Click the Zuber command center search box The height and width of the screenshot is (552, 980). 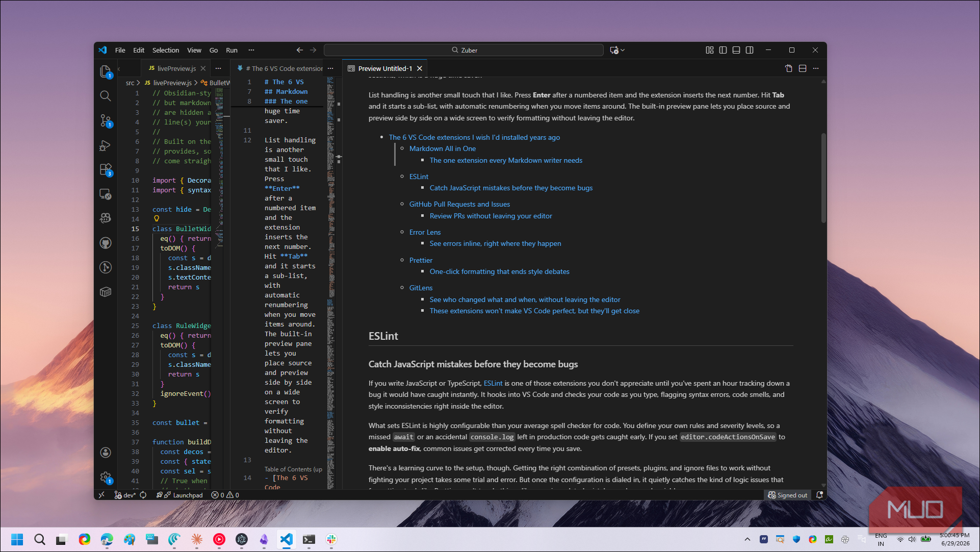coord(463,50)
